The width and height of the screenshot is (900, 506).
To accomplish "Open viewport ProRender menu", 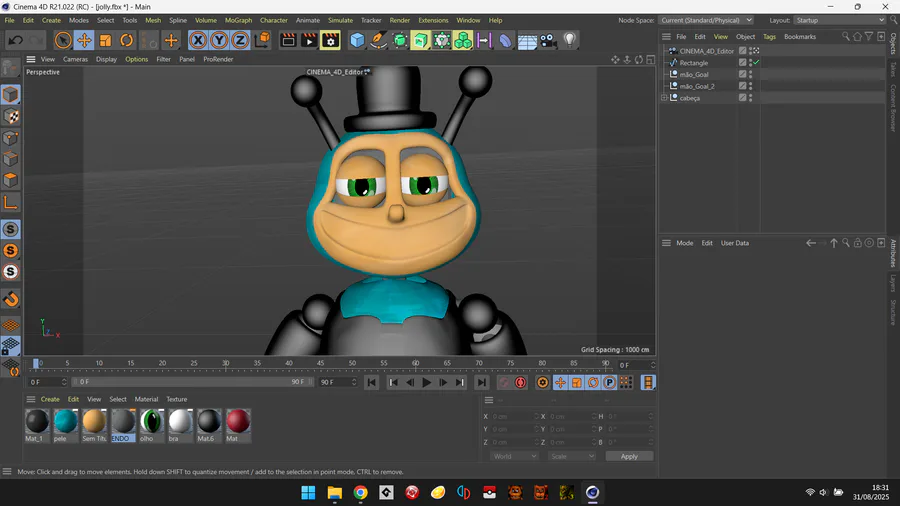I will [218, 59].
